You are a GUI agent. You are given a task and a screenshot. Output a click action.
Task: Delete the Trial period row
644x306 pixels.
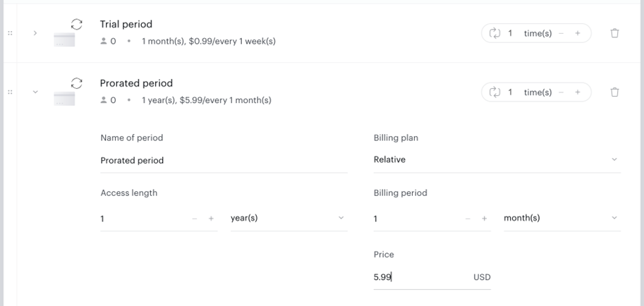pos(614,33)
